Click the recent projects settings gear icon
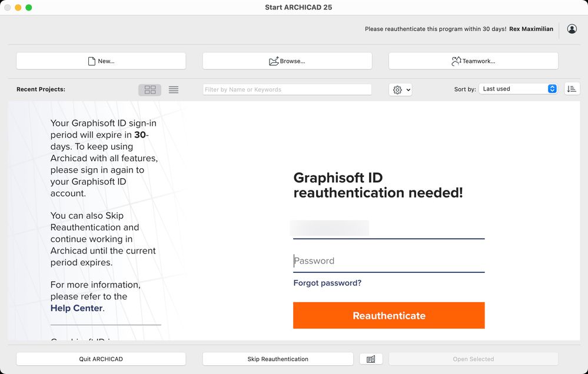The image size is (588, 374). (x=396, y=89)
